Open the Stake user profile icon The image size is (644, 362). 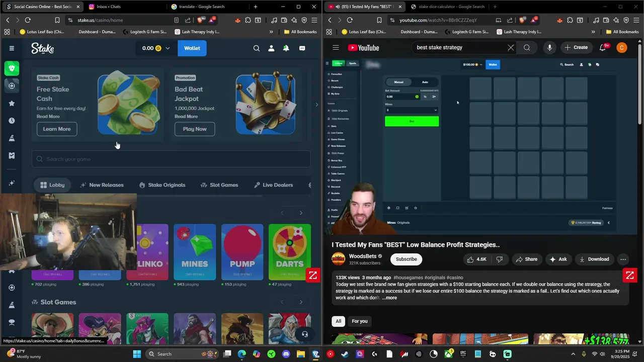click(x=271, y=48)
